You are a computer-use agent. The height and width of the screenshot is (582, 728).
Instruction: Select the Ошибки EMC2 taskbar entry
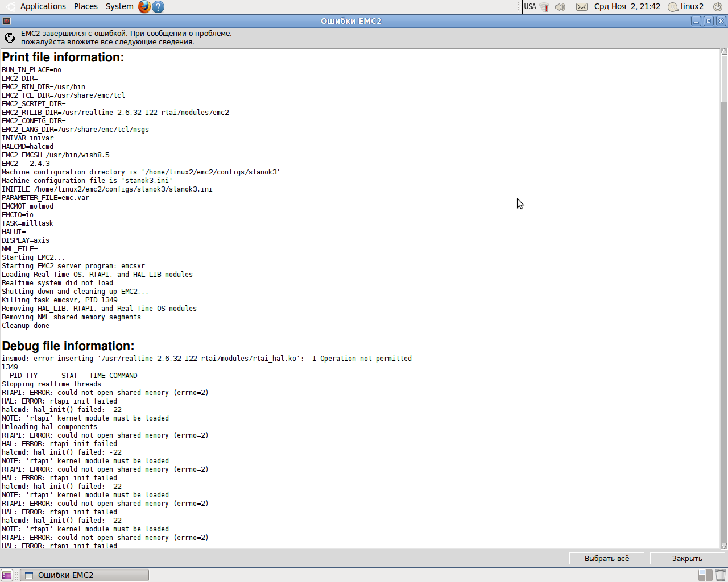pyautogui.click(x=84, y=575)
